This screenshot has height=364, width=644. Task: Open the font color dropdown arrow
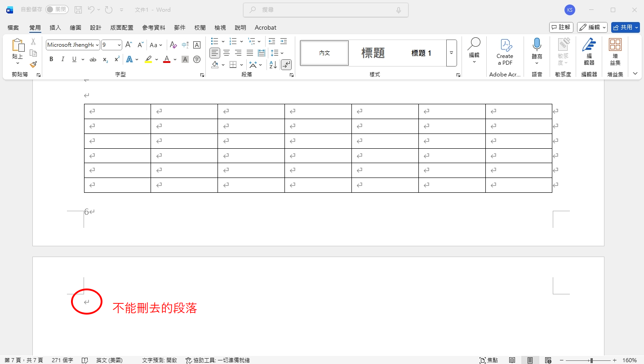click(175, 59)
